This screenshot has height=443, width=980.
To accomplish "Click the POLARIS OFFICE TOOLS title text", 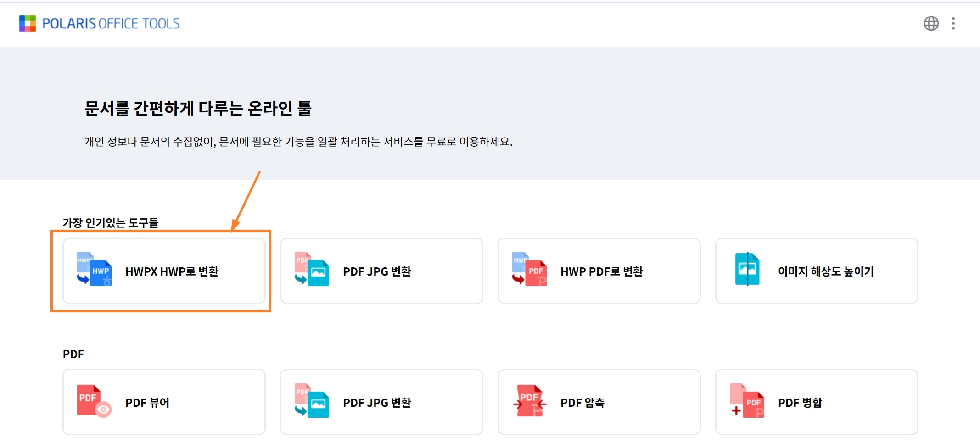I will (x=111, y=24).
